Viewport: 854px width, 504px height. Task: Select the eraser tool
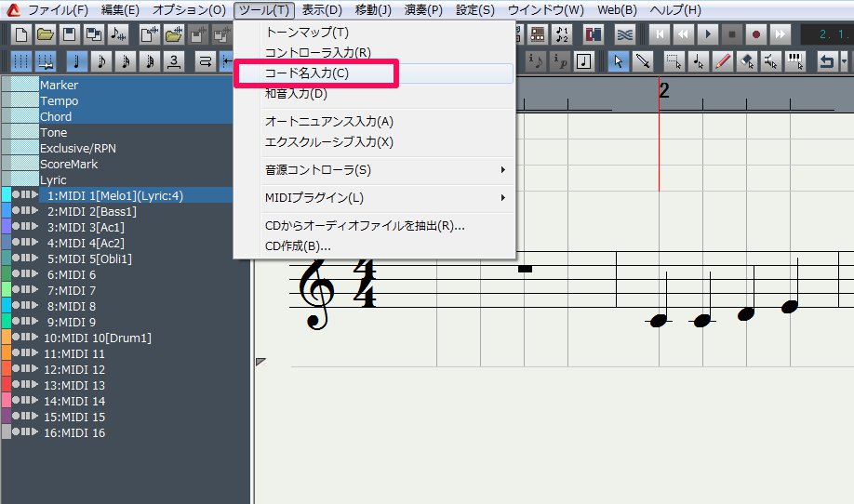click(x=746, y=61)
